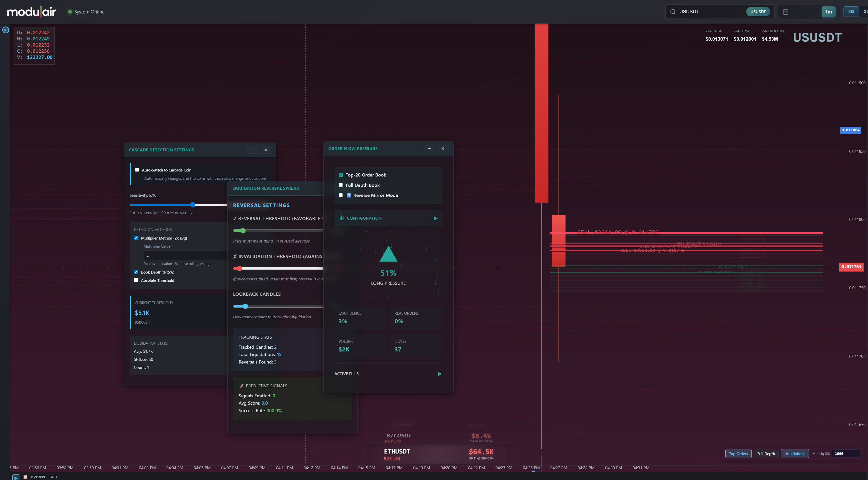Image resolution: width=868 pixels, height=480 pixels.
Task: Click the Reverse Mirror Mode swap icon
Action: tap(349, 195)
